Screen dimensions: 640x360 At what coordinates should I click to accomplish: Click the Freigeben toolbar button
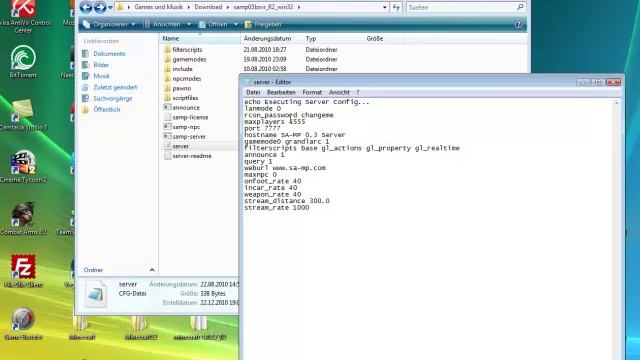263,24
